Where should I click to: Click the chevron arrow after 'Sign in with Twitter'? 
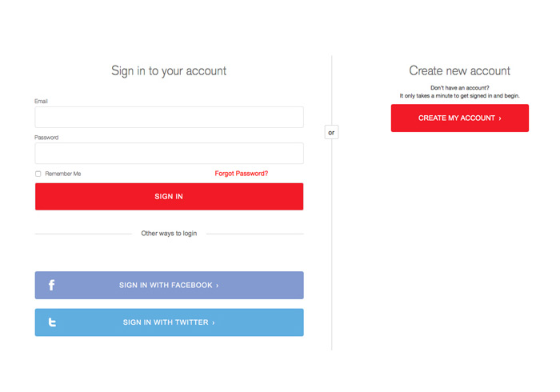[x=214, y=322]
